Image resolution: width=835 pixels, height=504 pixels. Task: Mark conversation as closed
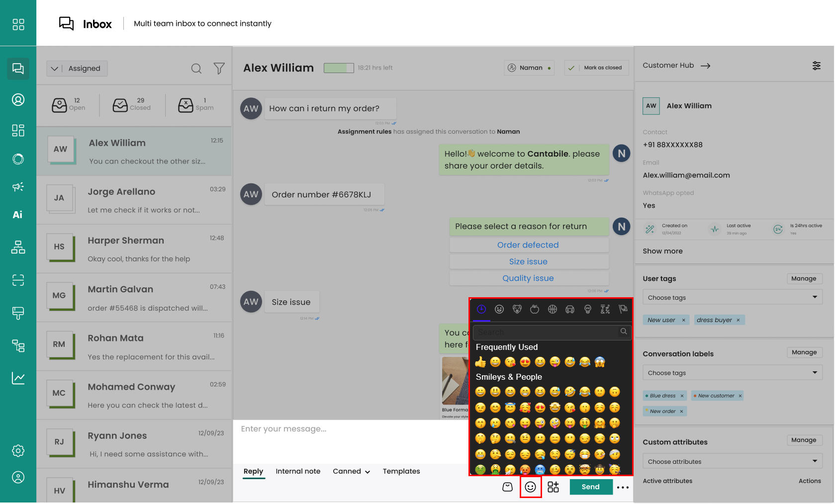tap(597, 68)
